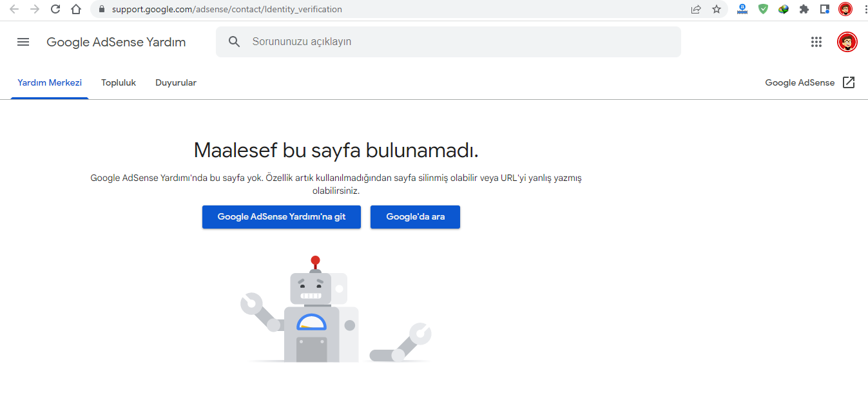Click the share page icon in address bar
Screen dimensions: 868x407
pyautogui.click(x=696, y=9)
